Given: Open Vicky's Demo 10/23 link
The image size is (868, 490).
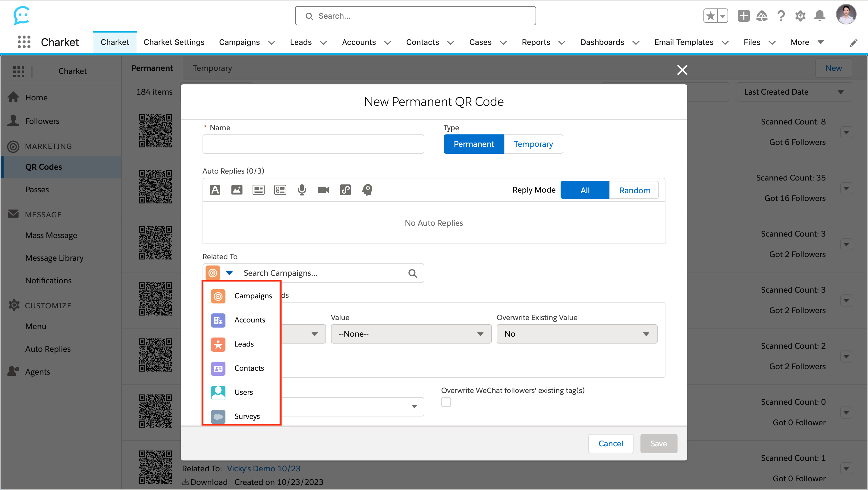Looking at the screenshot, I should (263, 469).
